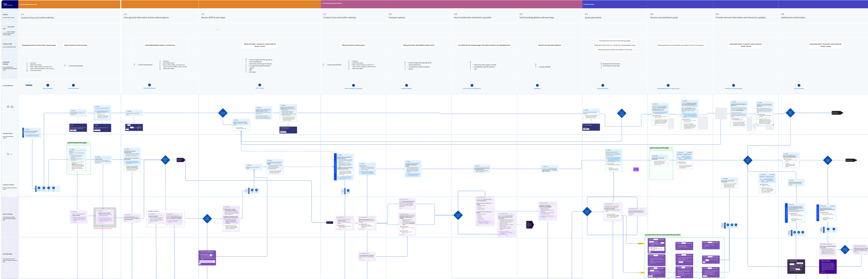Click 'Hear general information & learn about options' heading

[146, 17]
